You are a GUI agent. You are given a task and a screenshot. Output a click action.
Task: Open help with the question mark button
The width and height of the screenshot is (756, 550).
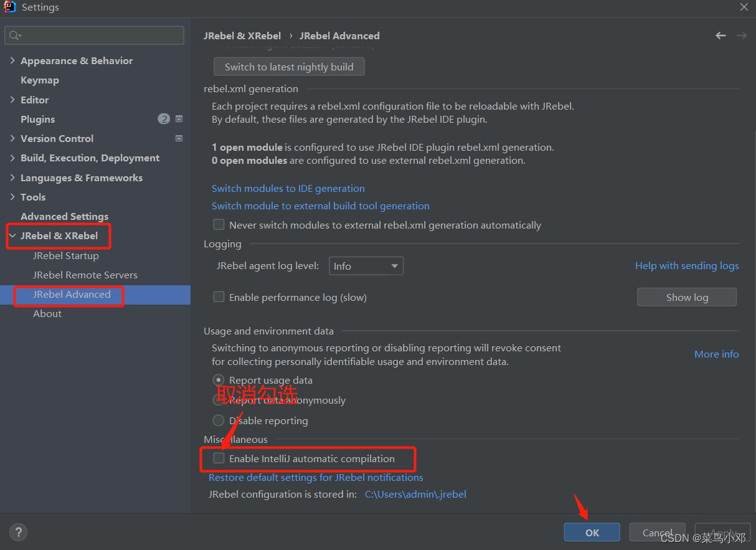[x=19, y=533]
